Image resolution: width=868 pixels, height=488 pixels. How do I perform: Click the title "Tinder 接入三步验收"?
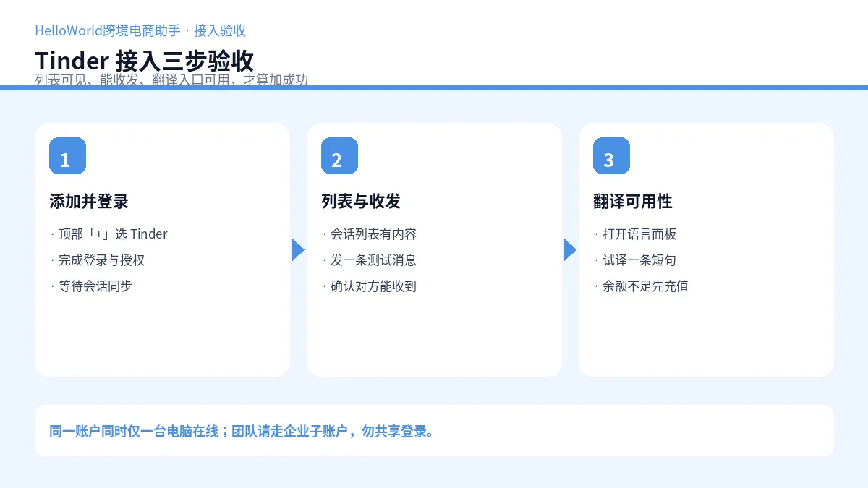(145, 61)
